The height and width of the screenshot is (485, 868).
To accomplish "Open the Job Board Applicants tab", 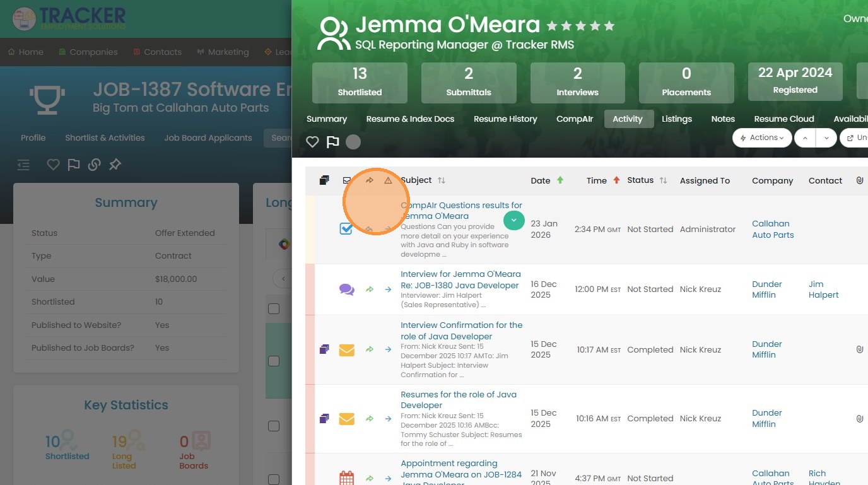I will tap(208, 137).
